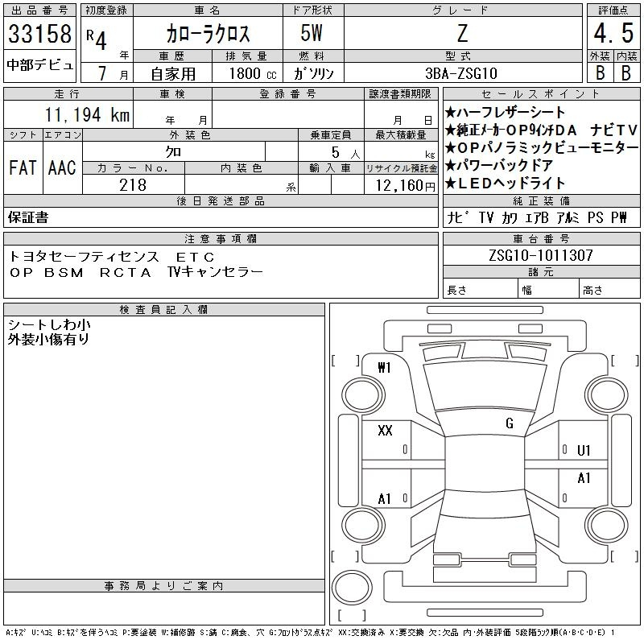Click grade value Z

pos(462,33)
